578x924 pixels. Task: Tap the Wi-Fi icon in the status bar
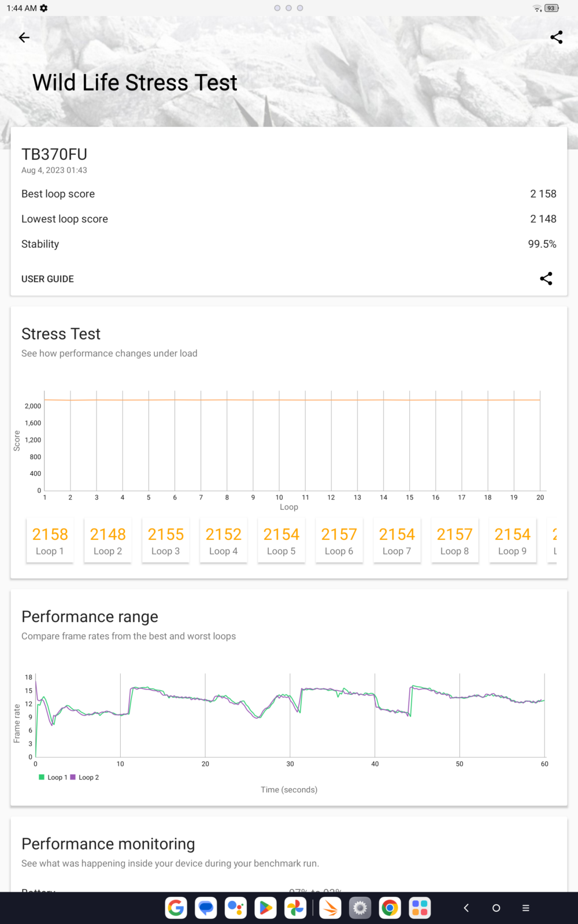537,8
